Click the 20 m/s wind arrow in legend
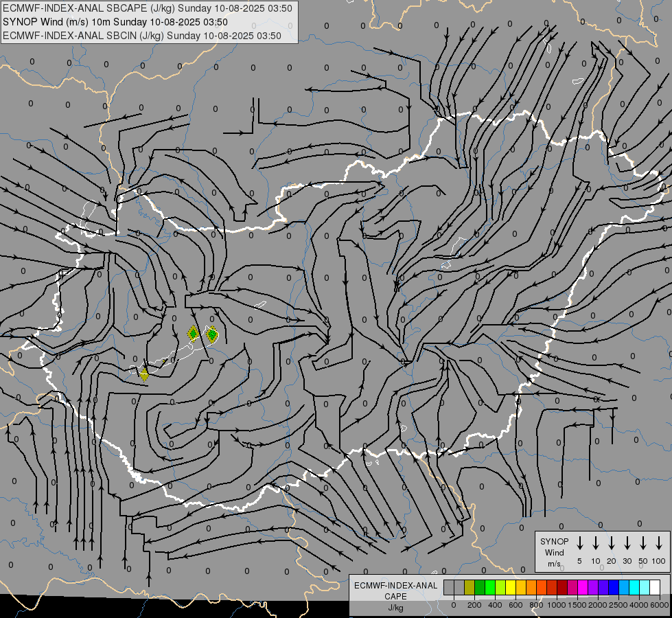The width and height of the screenshot is (672, 618). click(x=611, y=543)
